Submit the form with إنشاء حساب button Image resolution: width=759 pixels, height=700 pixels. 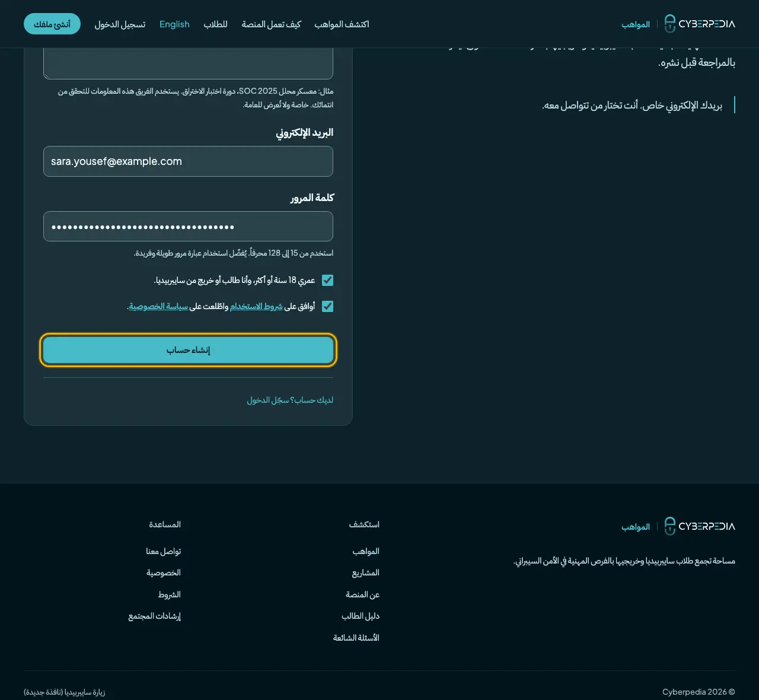pos(188,350)
